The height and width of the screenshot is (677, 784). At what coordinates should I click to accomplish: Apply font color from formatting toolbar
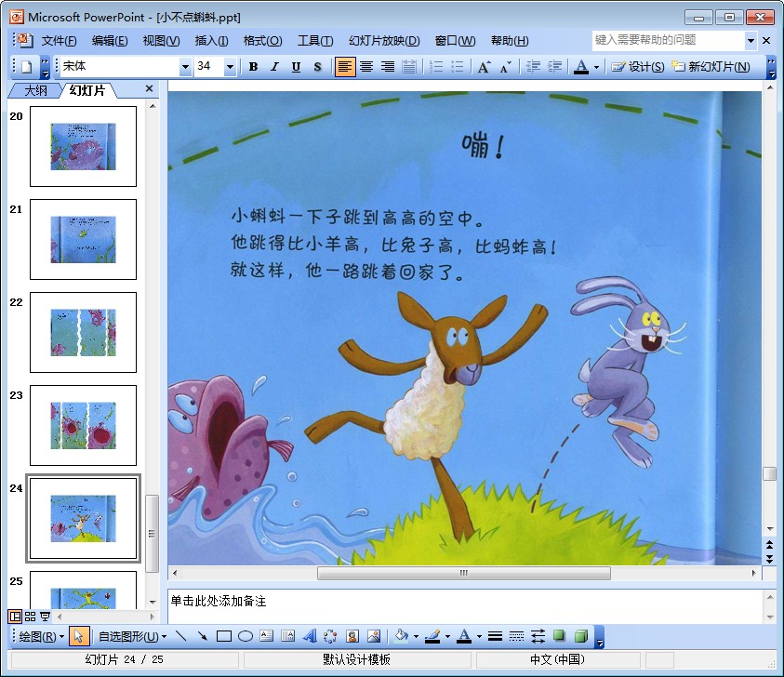(581, 67)
